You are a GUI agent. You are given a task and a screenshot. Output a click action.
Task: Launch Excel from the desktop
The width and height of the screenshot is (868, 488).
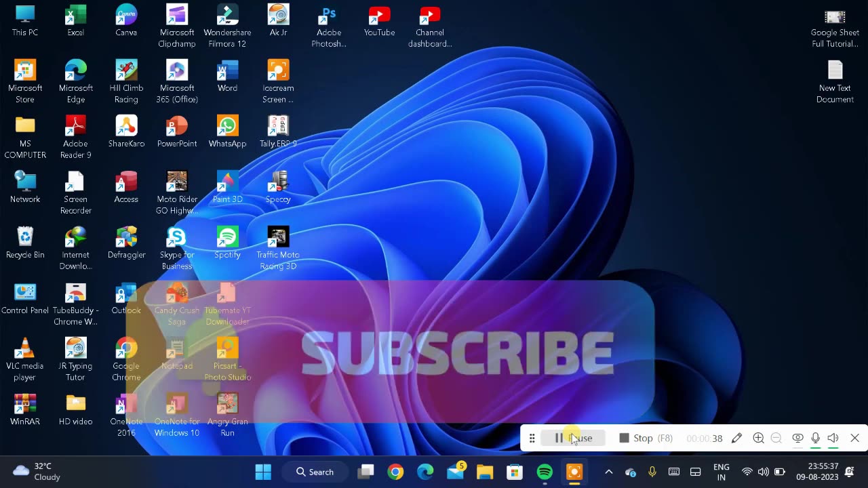75,20
